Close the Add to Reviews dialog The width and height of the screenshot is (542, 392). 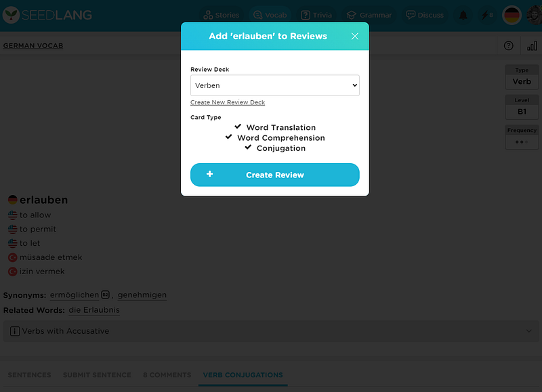[354, 37]
